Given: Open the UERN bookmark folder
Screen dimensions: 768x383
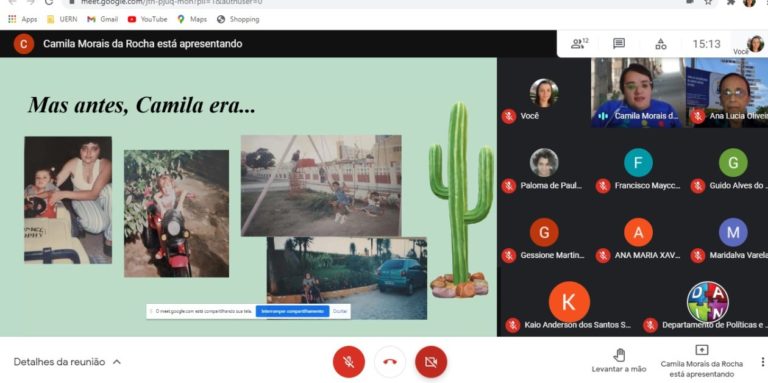Looking at the screenshot, I should tap(62, 19).
